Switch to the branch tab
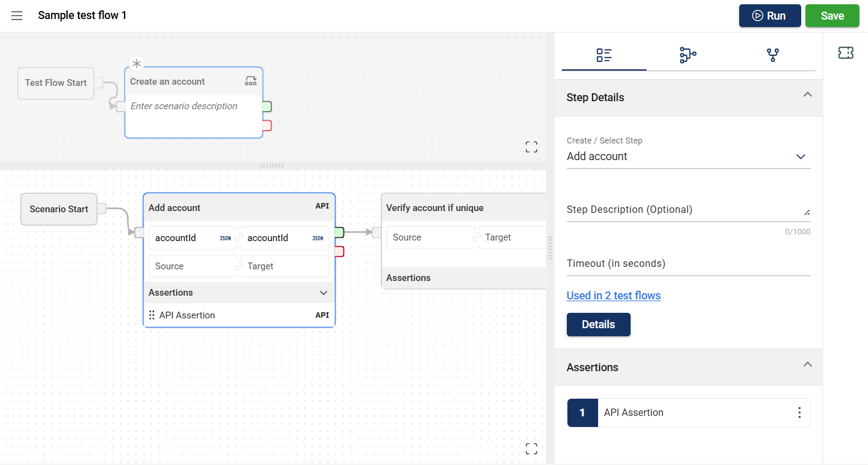This screenshot has height=465, width=868. 772,55
